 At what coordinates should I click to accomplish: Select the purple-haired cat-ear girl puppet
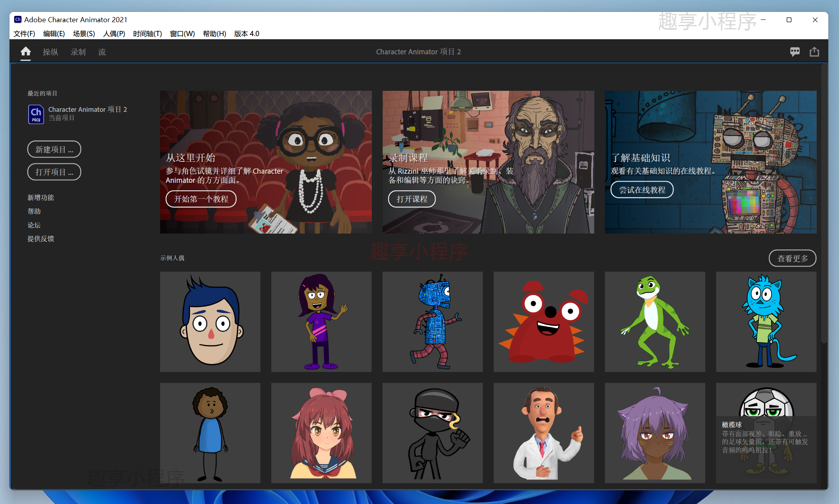[x=655, y=433]
